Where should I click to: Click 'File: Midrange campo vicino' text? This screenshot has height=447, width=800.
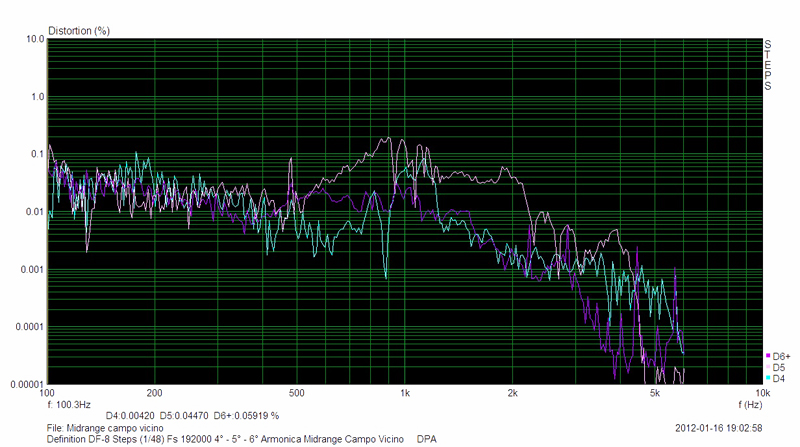(x=105, y=428)
